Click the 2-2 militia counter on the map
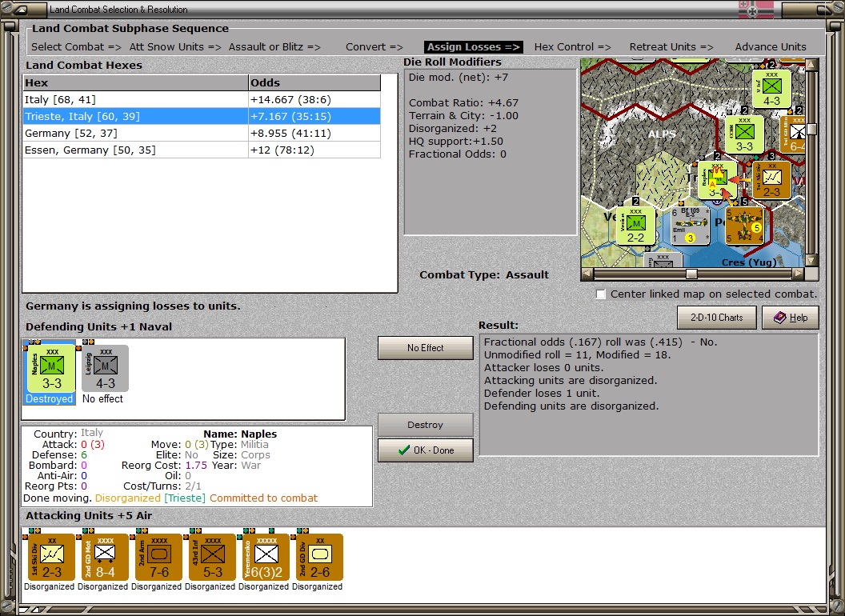845x616 pixels. [x=635, y=226]
